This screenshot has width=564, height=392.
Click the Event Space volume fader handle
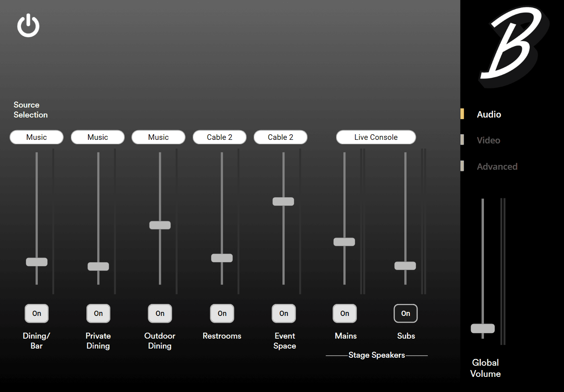[283, 202]
